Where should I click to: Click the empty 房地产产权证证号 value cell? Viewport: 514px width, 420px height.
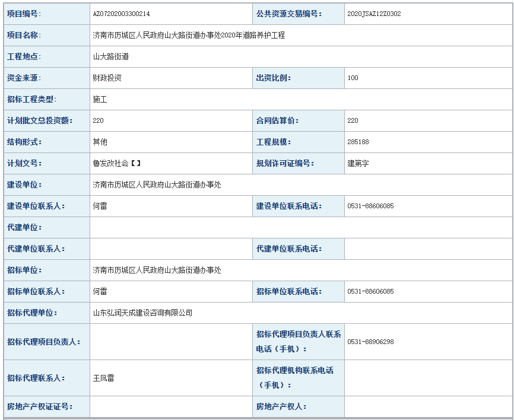tap(170, 406)
